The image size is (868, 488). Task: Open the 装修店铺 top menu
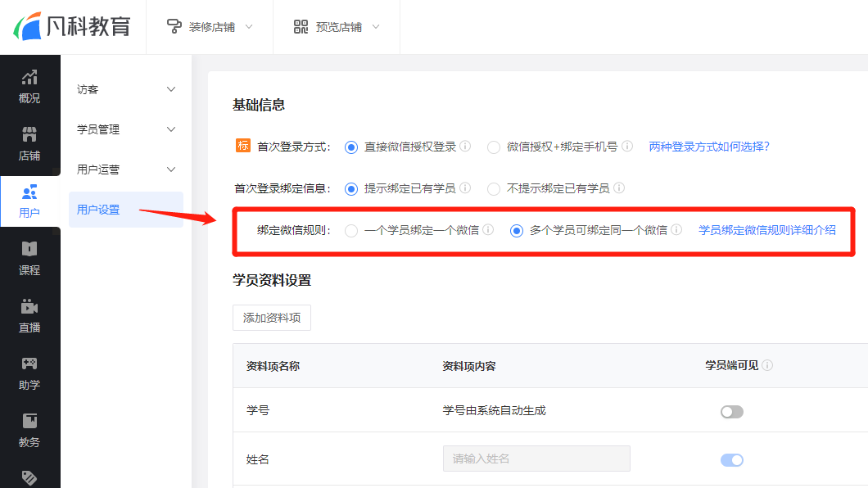210,26
